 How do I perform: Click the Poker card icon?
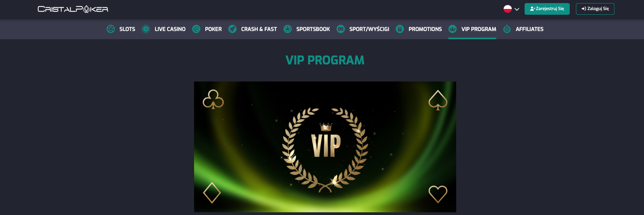pyautogui.click(x=196, y=29)
